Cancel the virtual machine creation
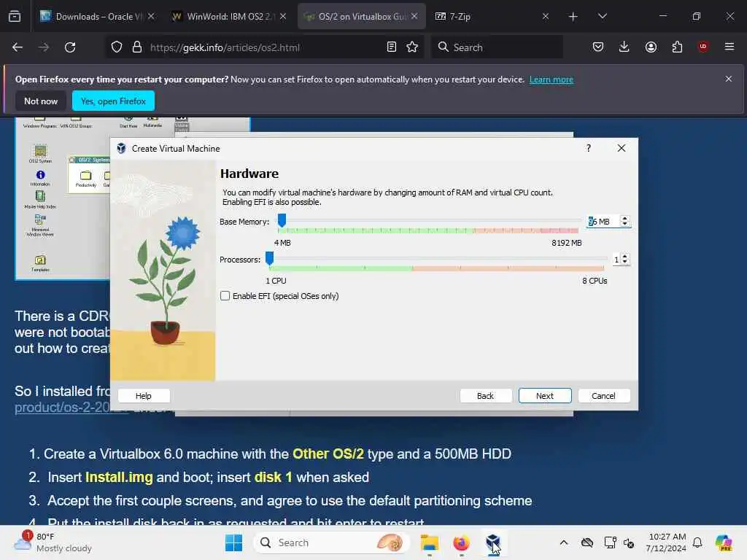Image resolution: width=747 pixels, height=560 pixels. [x=603, y=396]
